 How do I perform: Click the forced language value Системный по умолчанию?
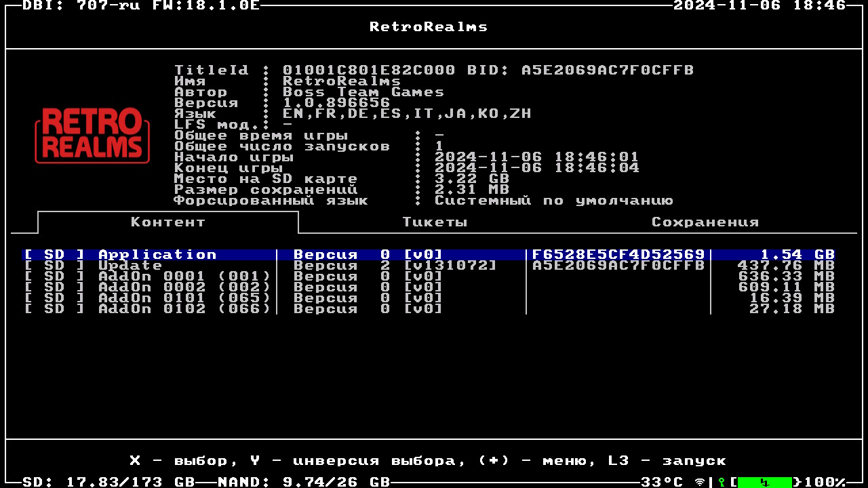(553, 201)
